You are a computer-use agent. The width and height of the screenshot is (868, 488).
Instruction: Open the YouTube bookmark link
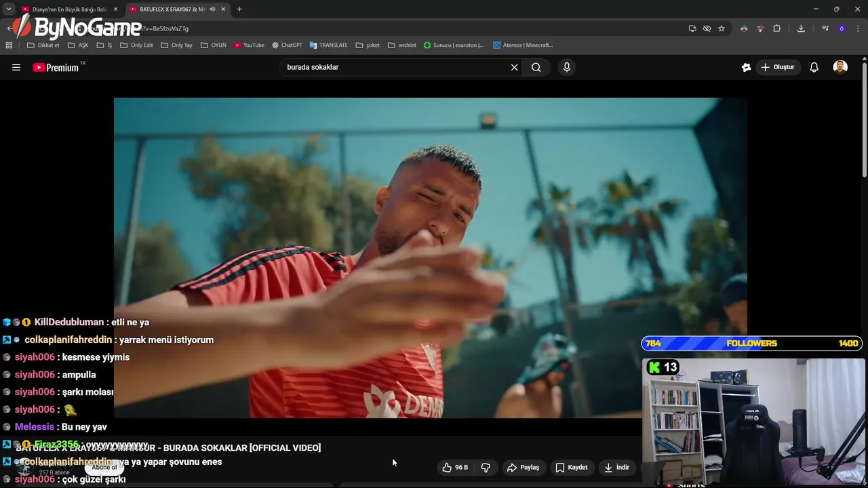coord(249,45)
